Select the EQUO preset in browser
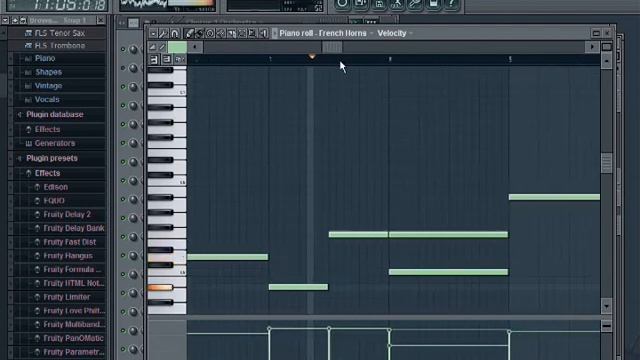This screenshot has height=360, width=640. tap(54, 201)
